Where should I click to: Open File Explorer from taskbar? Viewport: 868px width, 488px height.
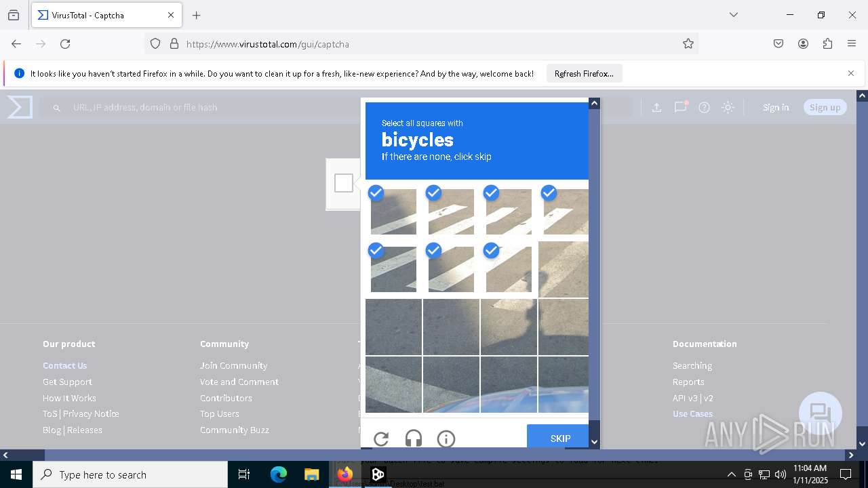click(311, 474)
